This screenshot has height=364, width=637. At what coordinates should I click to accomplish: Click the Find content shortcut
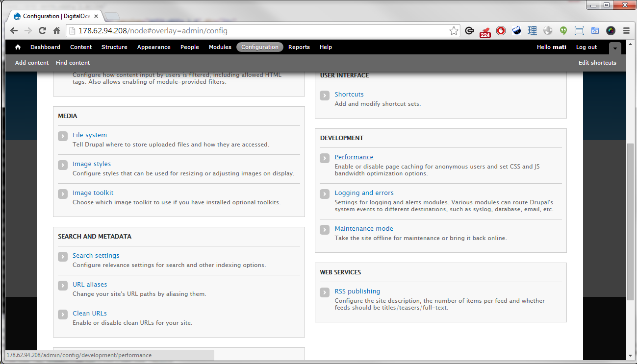click(73, 63)
